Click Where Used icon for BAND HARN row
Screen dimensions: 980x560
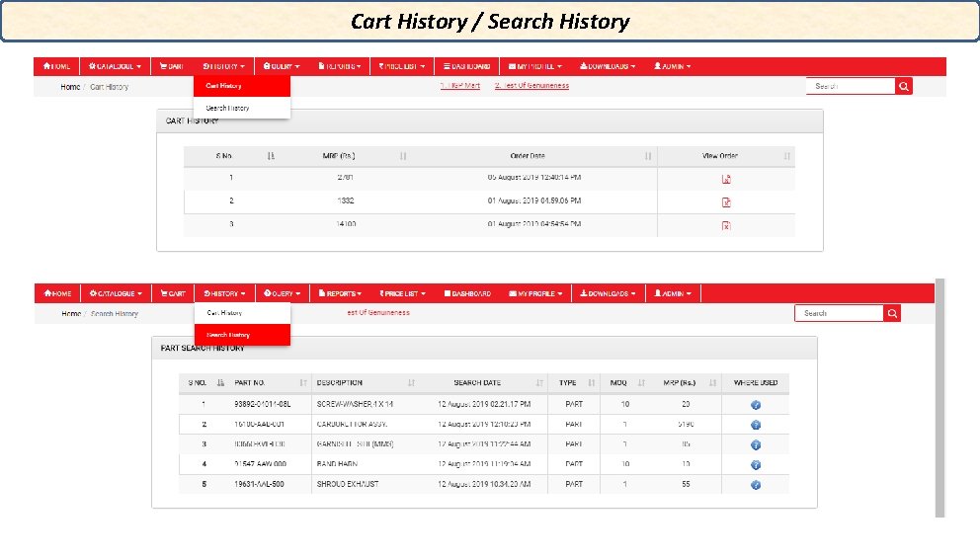coord(756,465)
